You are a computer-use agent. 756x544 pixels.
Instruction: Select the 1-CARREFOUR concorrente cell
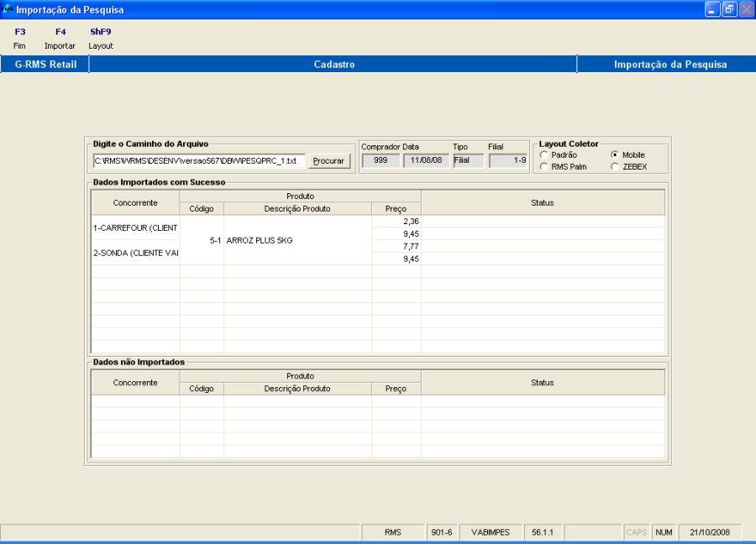coord(135,228)
